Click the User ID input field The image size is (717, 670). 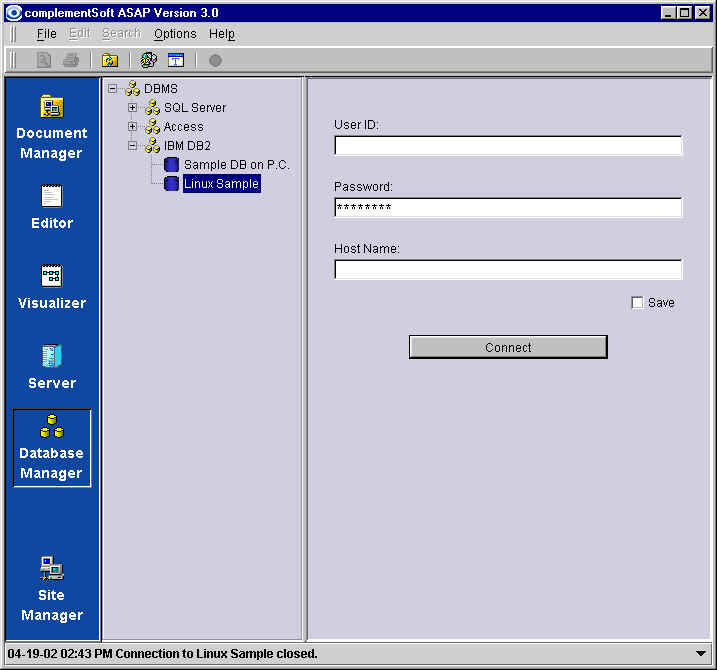(508, 145)
